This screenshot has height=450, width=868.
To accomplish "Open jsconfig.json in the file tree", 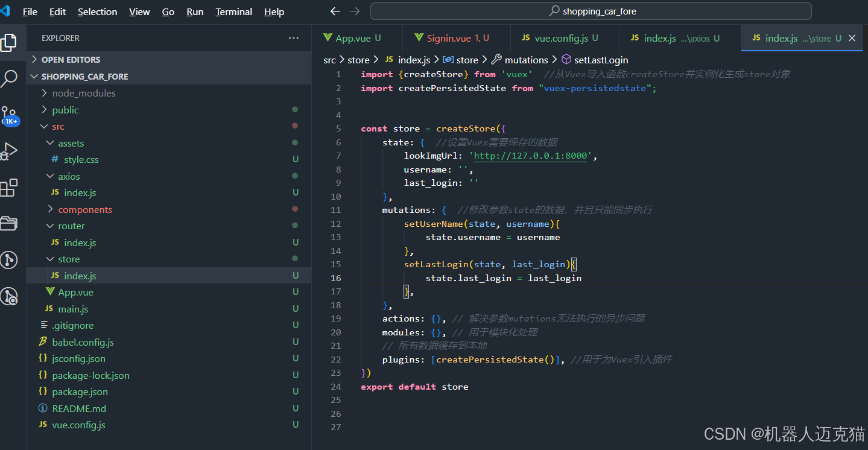I will point(78,358).
